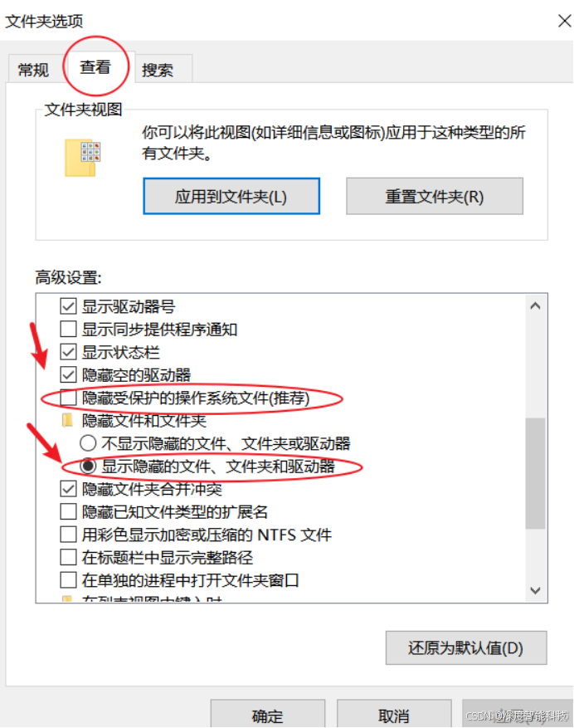Image resolution: width=574 pixels, height=728 pixels.
Task: Click 应用到文件夹(L) button
Action: coord(231,197)
